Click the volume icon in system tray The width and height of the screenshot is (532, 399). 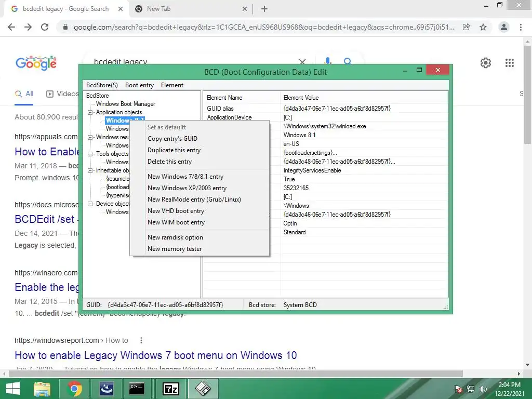click(x=483, y=389)
